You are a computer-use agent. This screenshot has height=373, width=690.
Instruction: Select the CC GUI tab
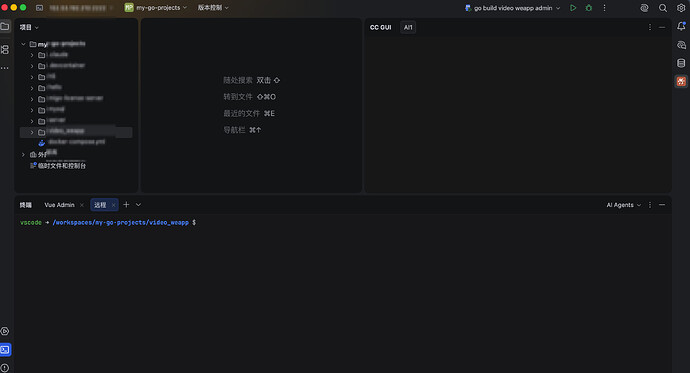[380, 27]
